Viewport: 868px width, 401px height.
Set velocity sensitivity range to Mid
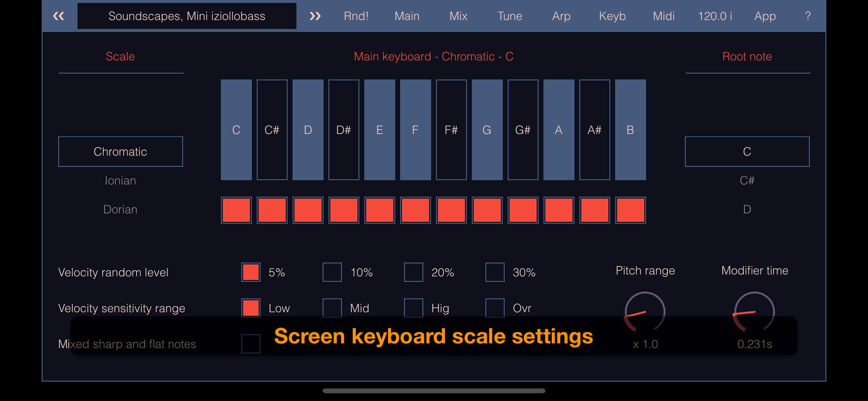pos(332,308)
